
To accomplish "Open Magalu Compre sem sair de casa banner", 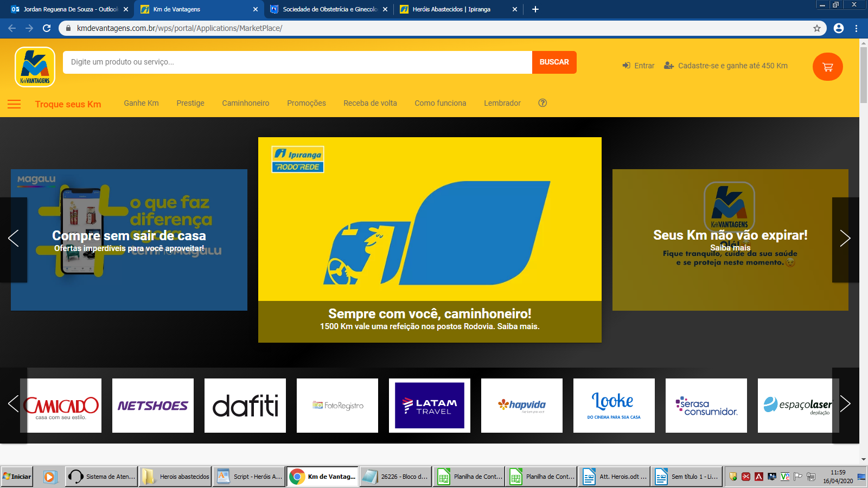I will click(x=129, y=240).
